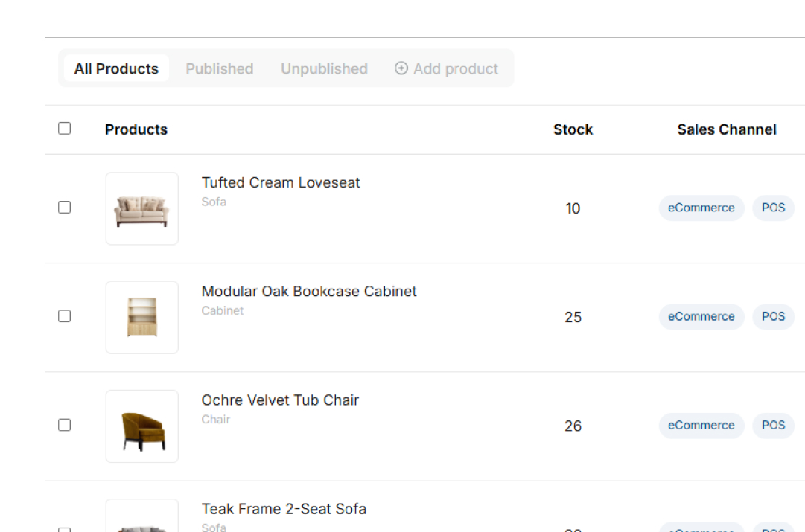
Task: Open the Unpublished tab
Action: (x=324, y=68)
